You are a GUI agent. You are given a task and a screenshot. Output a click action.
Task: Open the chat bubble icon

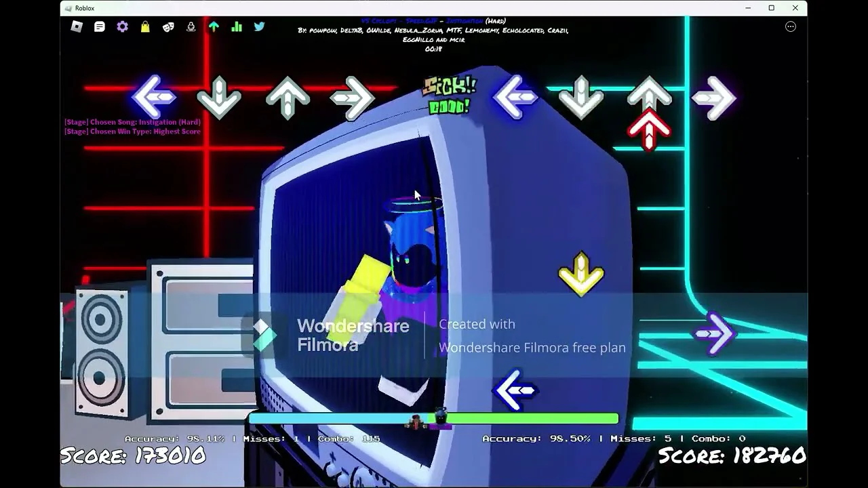tap(100, 27)
